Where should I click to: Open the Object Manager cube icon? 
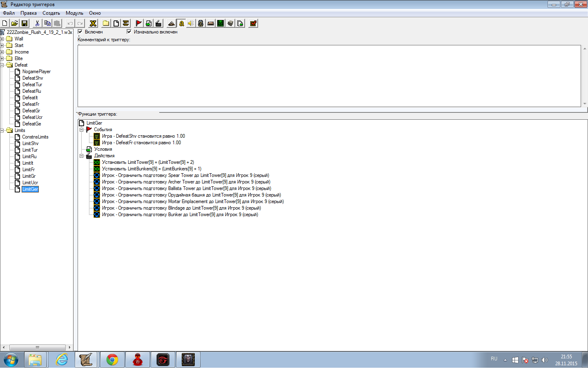click(x=230, y=23)
